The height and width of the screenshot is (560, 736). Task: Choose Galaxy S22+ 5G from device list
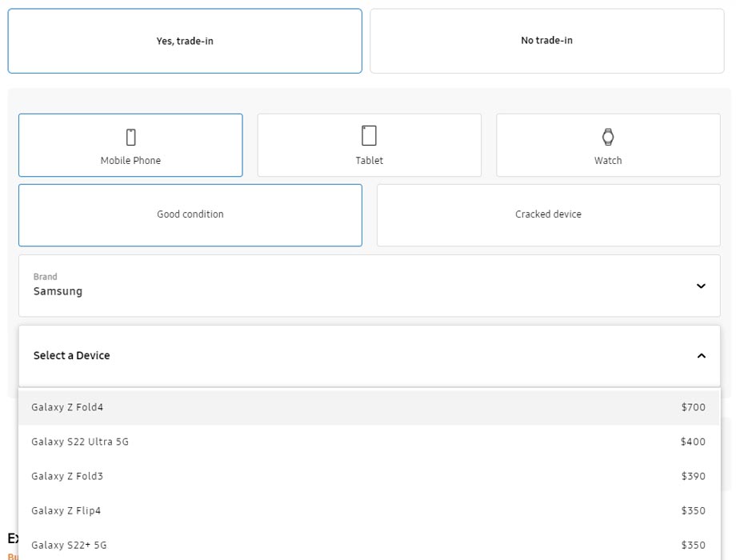(x=369, y=545)
